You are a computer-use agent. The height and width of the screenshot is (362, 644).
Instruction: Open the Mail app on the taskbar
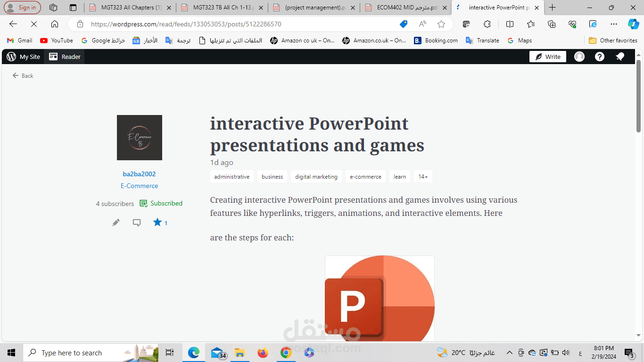pyautogui.click(x=218, y=353)
